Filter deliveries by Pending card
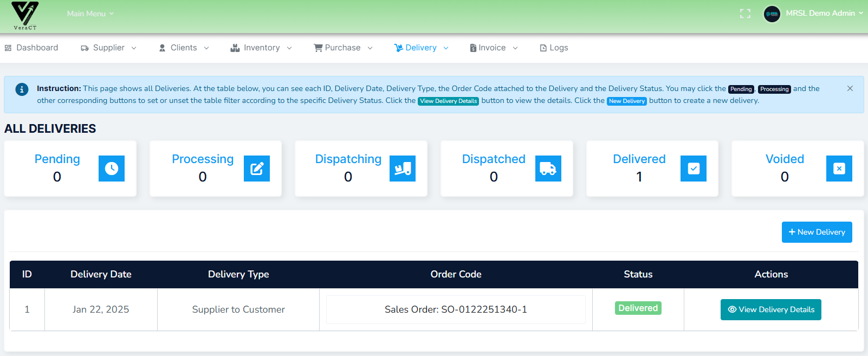 tap(70, 169)
